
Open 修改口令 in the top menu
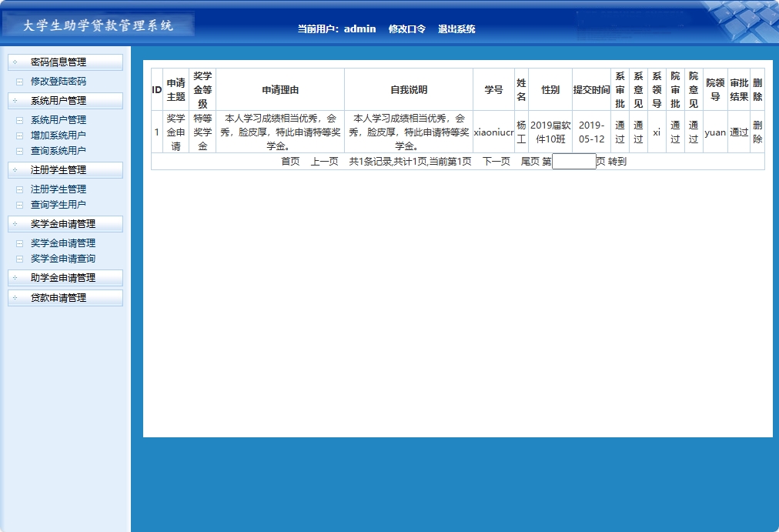pos(409,28)
